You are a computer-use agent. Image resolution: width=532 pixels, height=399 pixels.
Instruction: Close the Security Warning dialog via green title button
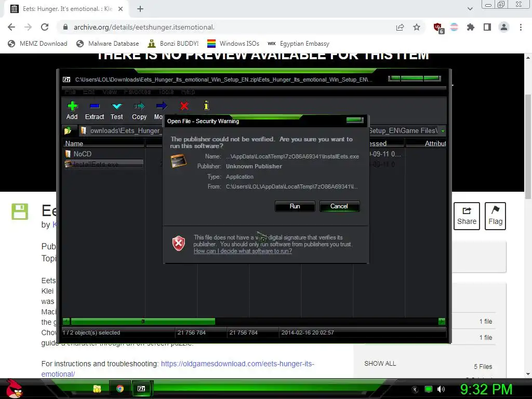tap(355, 120)
